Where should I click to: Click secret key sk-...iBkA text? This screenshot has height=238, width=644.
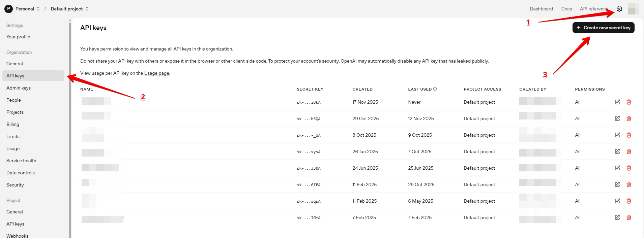pos(309,102)
